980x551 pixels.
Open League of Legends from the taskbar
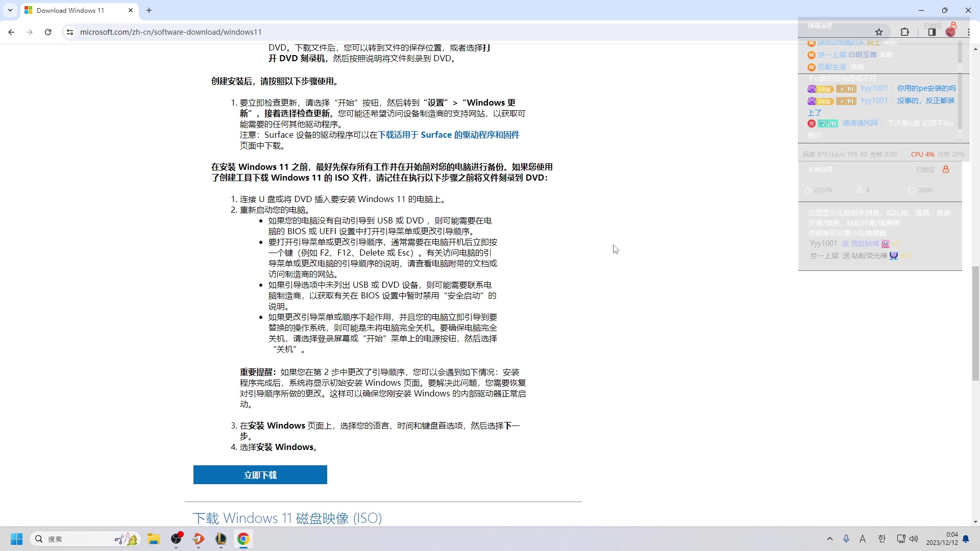point(221,539)
